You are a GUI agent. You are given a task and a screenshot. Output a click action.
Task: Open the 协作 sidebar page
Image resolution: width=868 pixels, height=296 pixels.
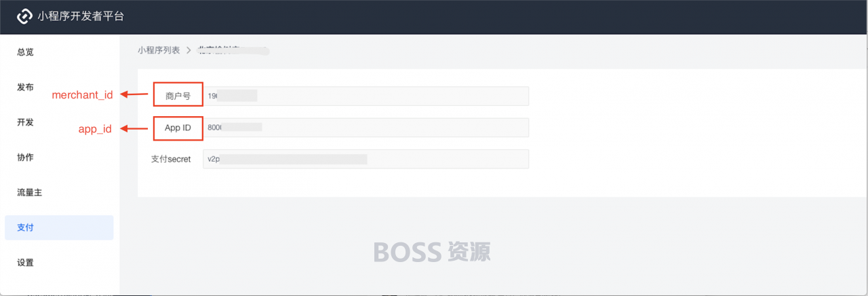tap(25, 157)
